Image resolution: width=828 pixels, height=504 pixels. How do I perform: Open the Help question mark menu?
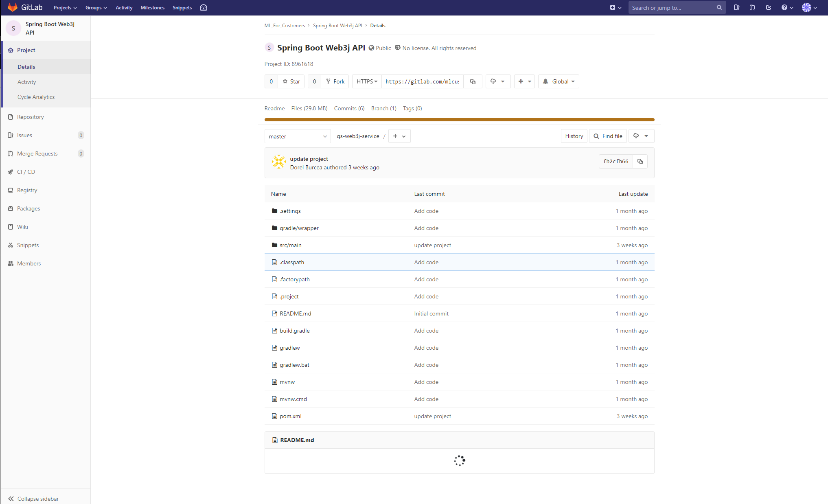[x=787, y=8]
